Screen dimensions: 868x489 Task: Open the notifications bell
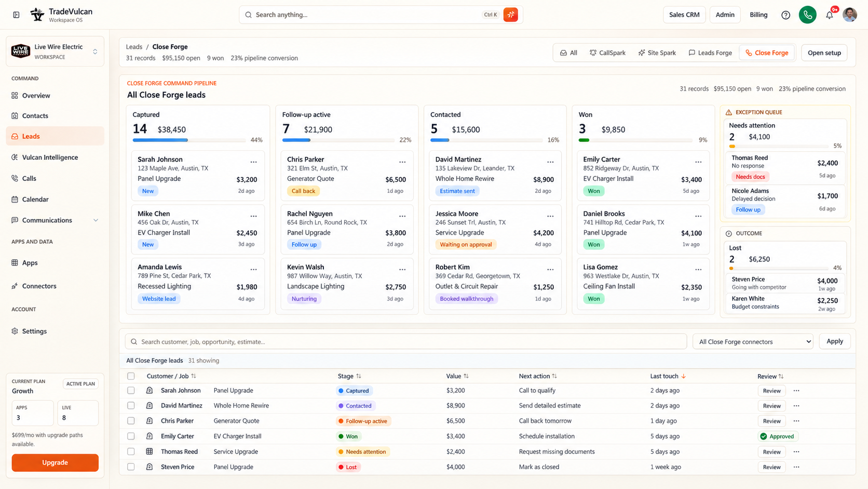(830, 15)
